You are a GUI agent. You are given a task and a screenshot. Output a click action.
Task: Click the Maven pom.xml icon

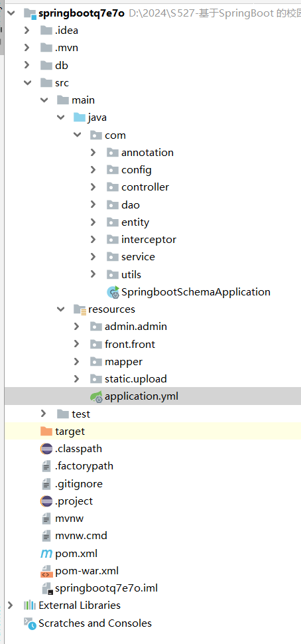(46, 554)
